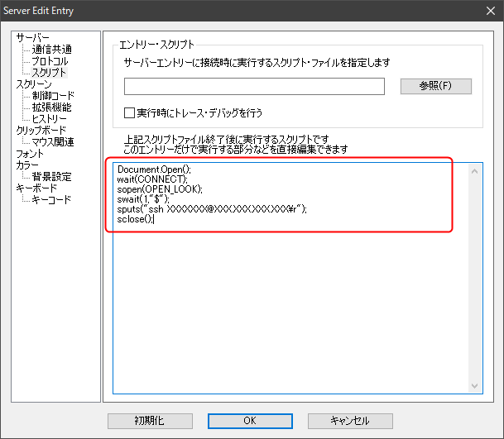Viewport: 504px width, 439px height.
Task: Open キーコード settings
Action: (51, 200)
